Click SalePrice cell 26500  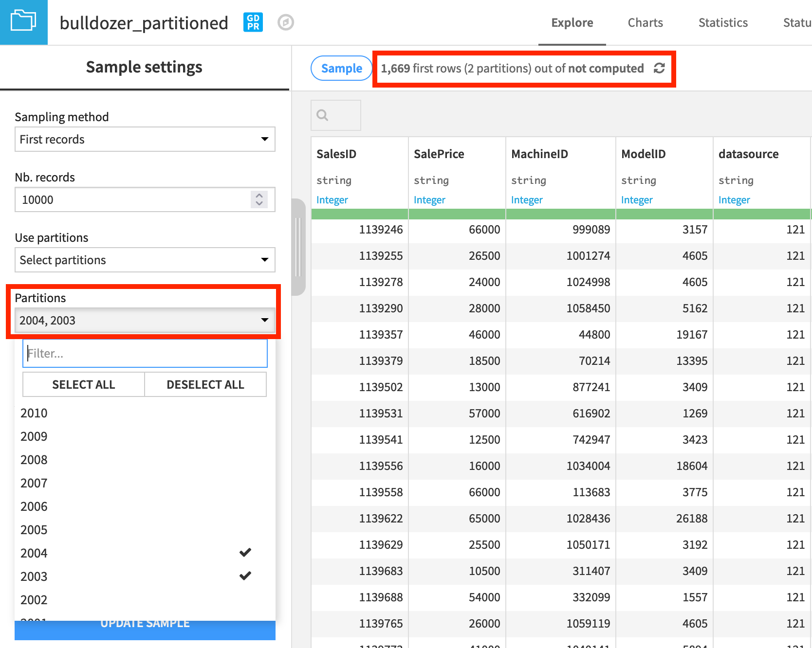[457, 256]
